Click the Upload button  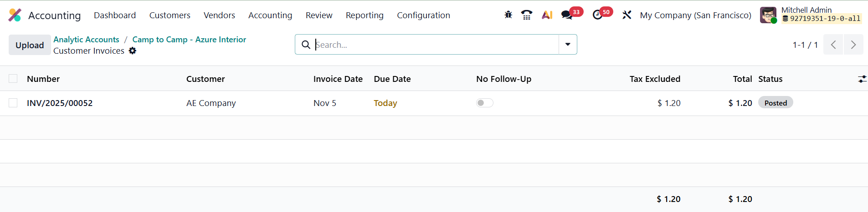click(x=30, y=45)
